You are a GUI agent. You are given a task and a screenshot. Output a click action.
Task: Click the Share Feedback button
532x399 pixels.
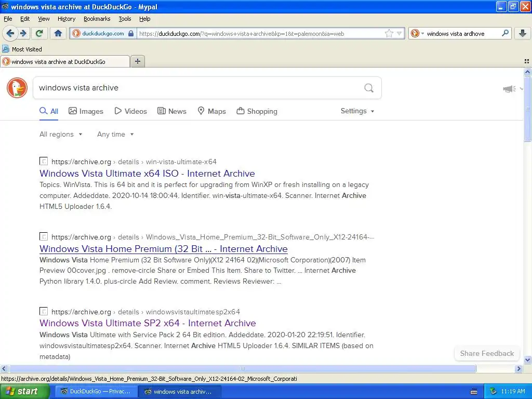[486, 353]
